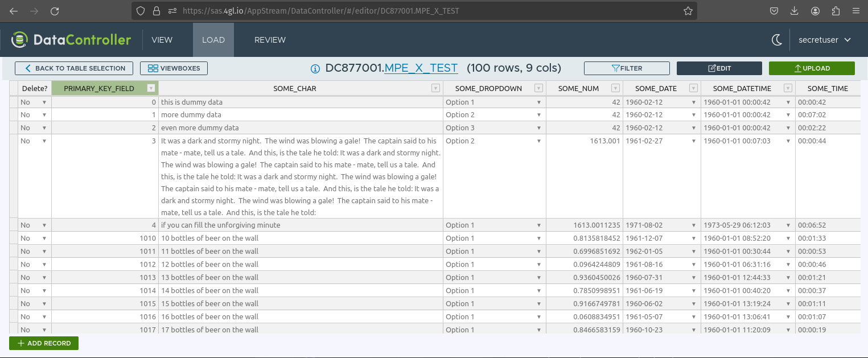The width and height of the screenshot is (868, 358).
Task: Click the green Upload button
Action: tap(812, 68)
